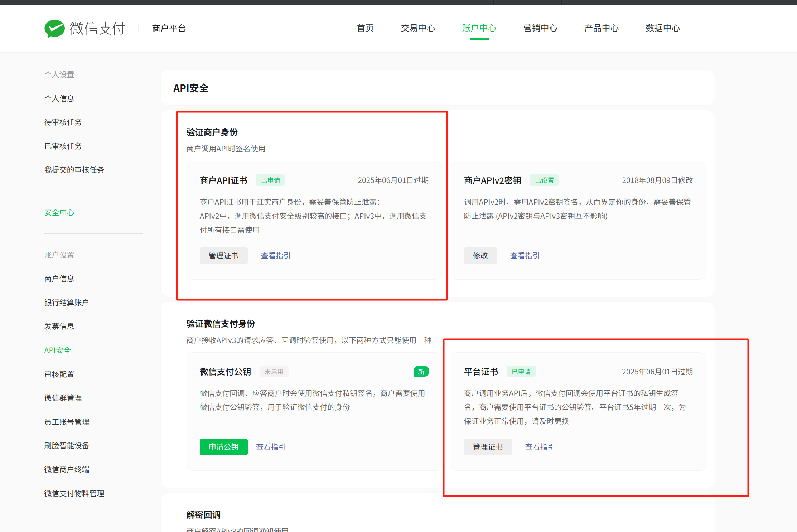This screenshot has height=532, width=797.
Task: Click green 申请公钥 button
Action: 223,447
